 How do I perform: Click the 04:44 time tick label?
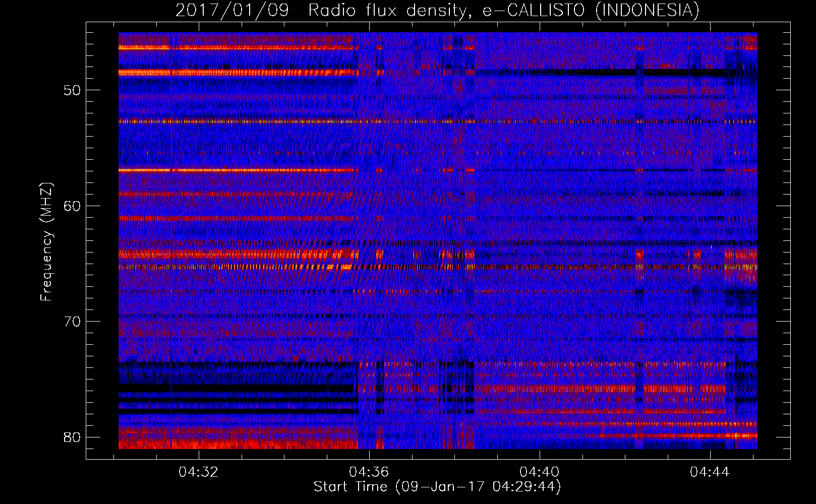710,472
